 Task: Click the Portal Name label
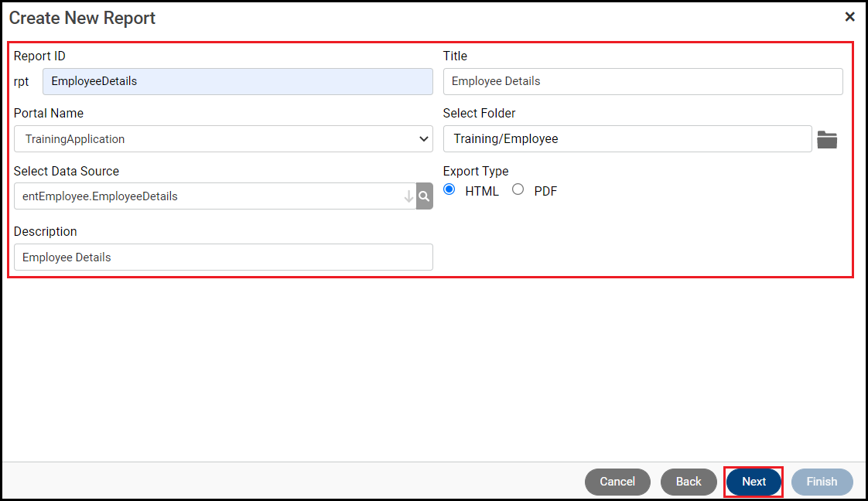point(49,113)
